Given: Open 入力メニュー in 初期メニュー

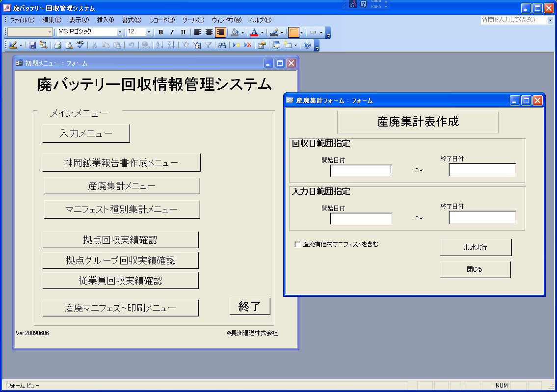Looking at the screenshot, I should [x=86, y=133].
